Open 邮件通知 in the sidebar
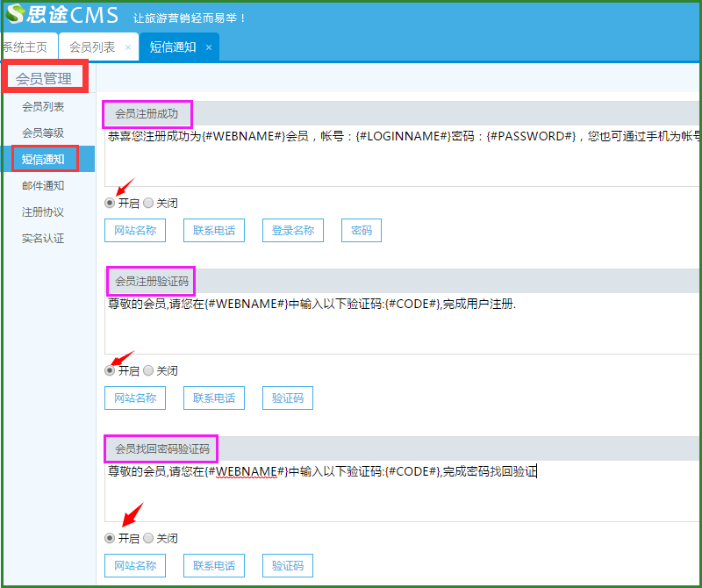Viewport: 702px width, 588px height. pyautogui.click(x=43, y=185)
